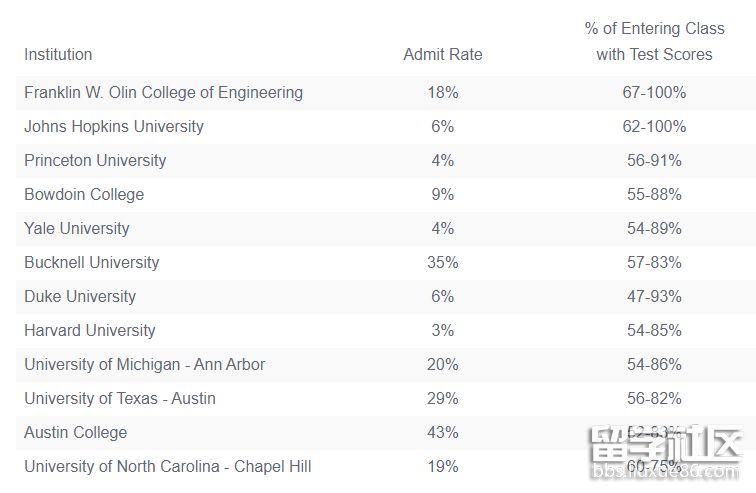
Task: Click the Admit Rate column header
Action: 442,54
